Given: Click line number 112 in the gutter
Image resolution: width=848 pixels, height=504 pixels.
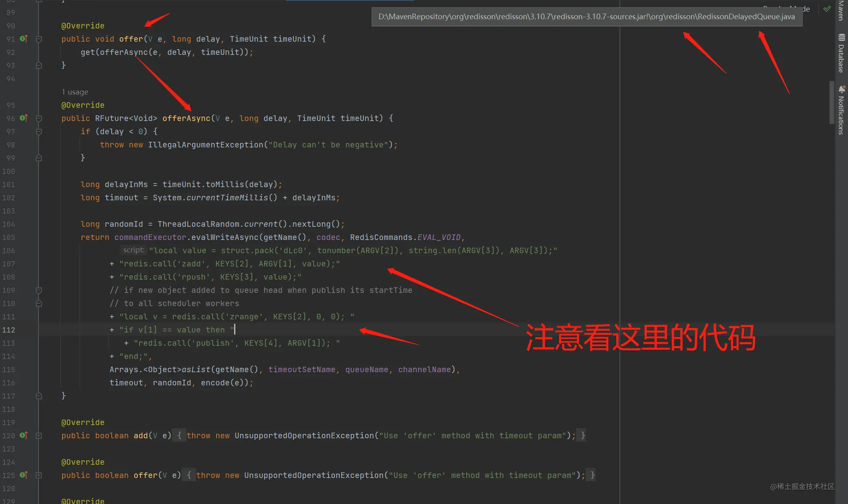Looking at the screenshot, I should (x=8, y=330).
